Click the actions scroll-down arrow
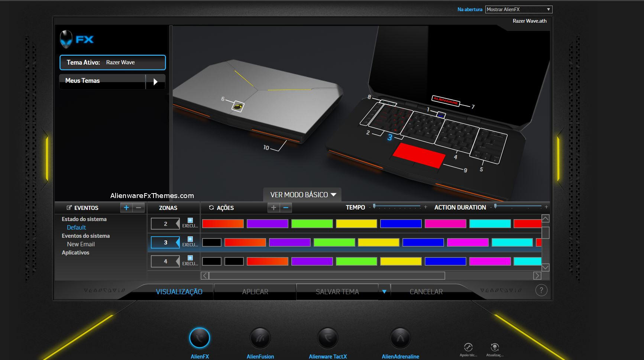The height and width of the screenshot is (360, 644). [545, 267]
